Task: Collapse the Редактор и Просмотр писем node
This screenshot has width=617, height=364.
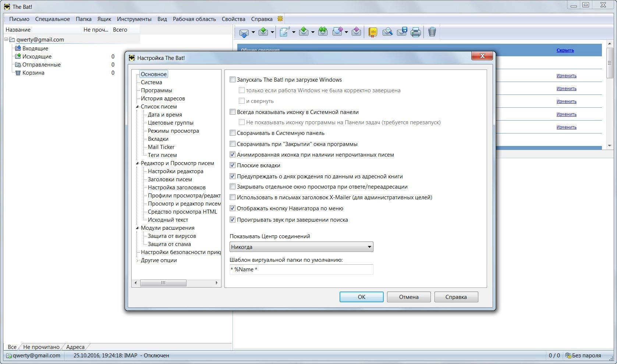Action: (x=137, y=163)
